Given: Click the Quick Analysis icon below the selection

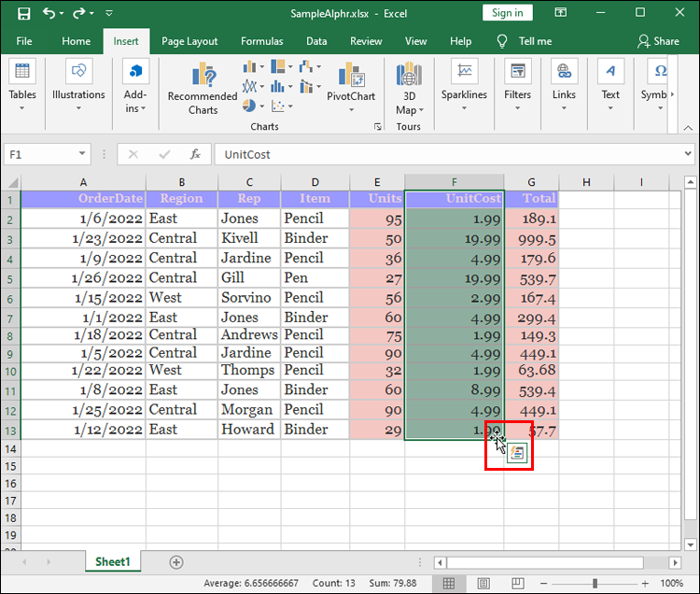Looking at the screenshot, I should (518, 453).
